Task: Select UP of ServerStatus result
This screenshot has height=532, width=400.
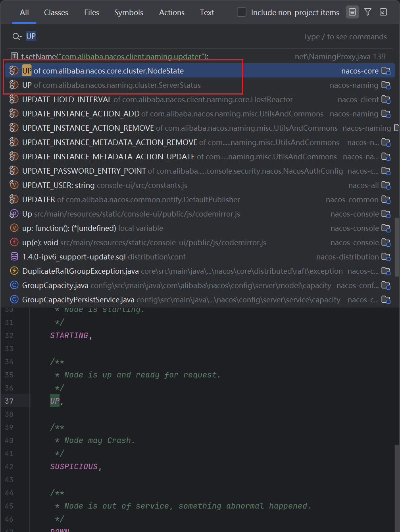Action: [111, 85]
